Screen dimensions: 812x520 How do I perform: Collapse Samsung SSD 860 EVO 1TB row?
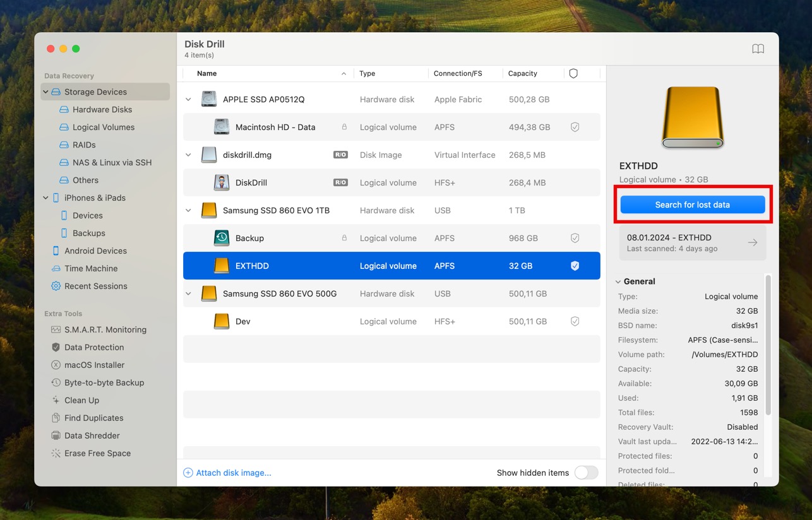coord(188,210)
